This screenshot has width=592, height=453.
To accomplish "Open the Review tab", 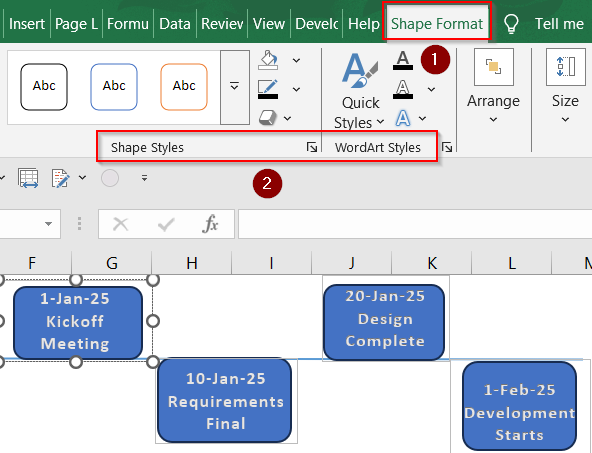I will pos(222,24).
